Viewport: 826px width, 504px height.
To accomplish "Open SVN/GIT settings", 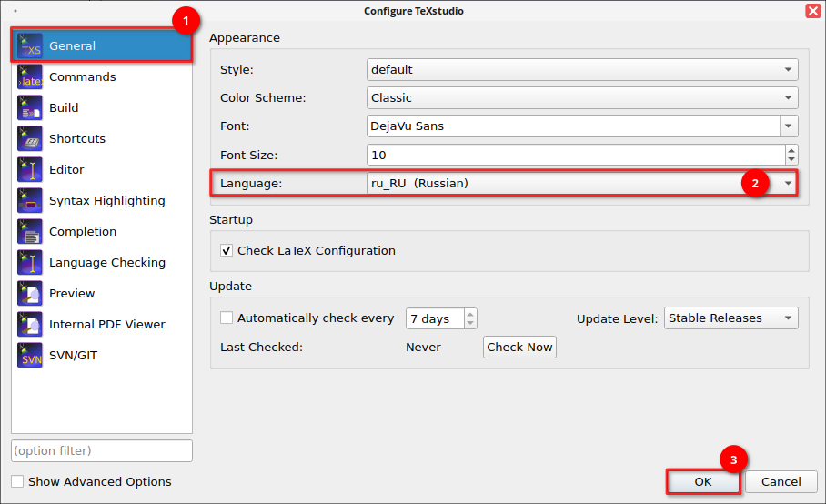I will point(102,356).
